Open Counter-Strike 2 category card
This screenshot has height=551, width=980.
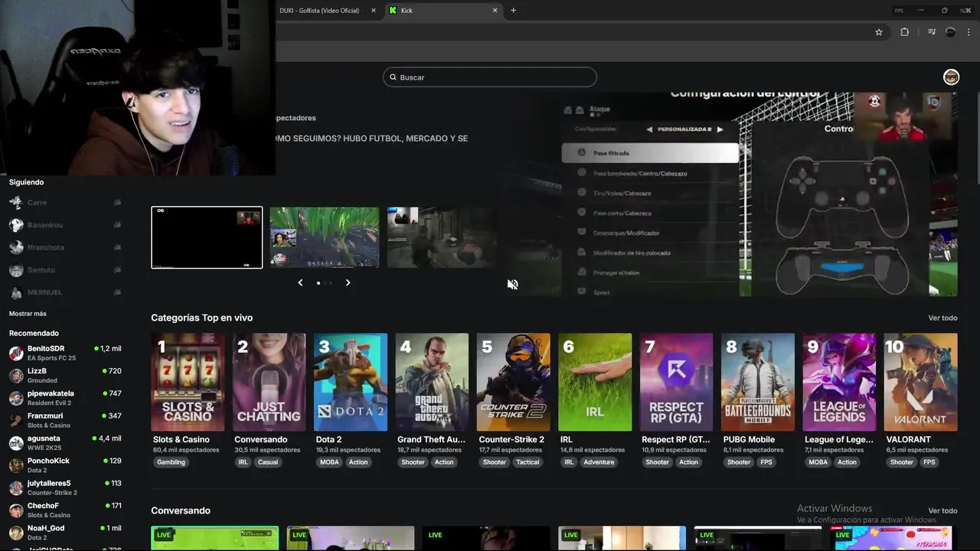click(x=514, y=382)
